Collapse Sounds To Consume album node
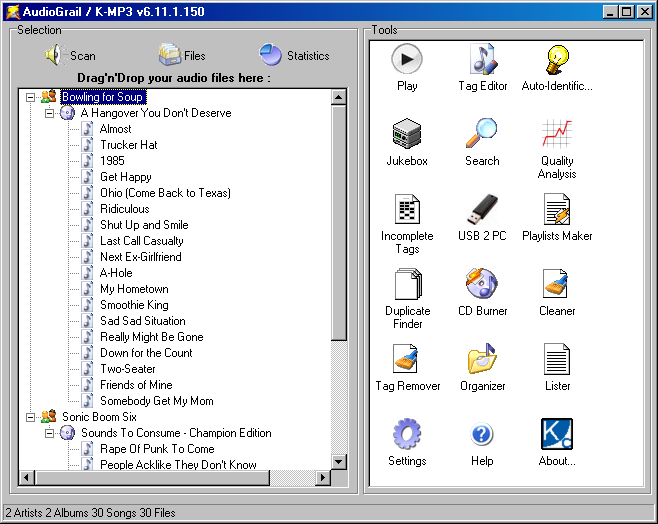The width and height of the screenshot is (658, 524). point(50,433)
